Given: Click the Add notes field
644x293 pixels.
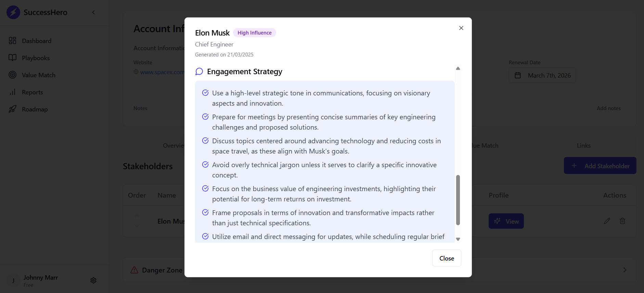Looking at the screenshot, I should [x=608, y=108].
